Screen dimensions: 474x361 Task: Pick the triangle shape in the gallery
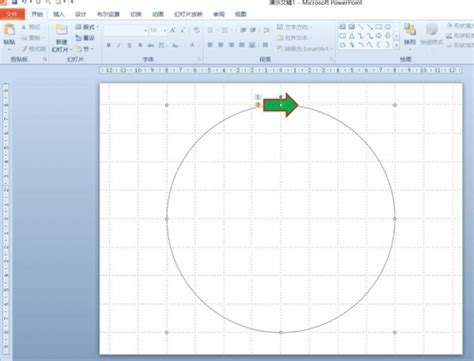(x=351, y=36)
